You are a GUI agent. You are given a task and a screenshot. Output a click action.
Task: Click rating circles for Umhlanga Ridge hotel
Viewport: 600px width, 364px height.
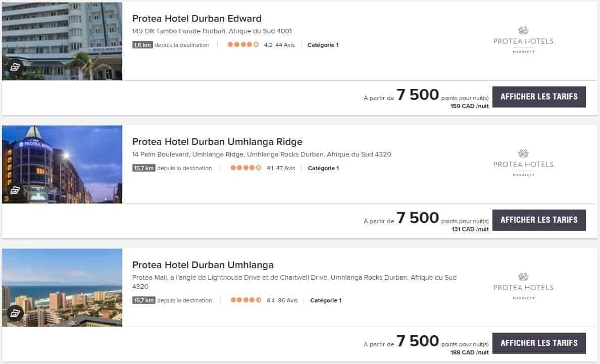click(246, 168)
